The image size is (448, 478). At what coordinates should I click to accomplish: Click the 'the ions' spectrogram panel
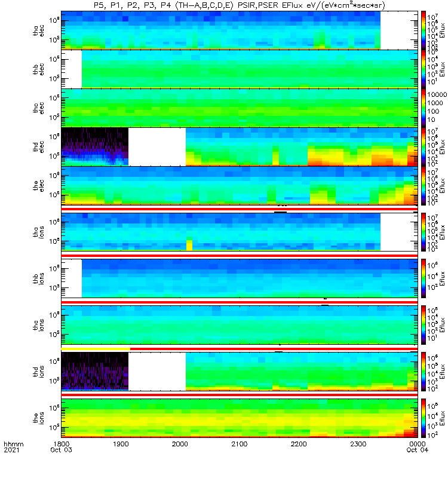[240, 418]
